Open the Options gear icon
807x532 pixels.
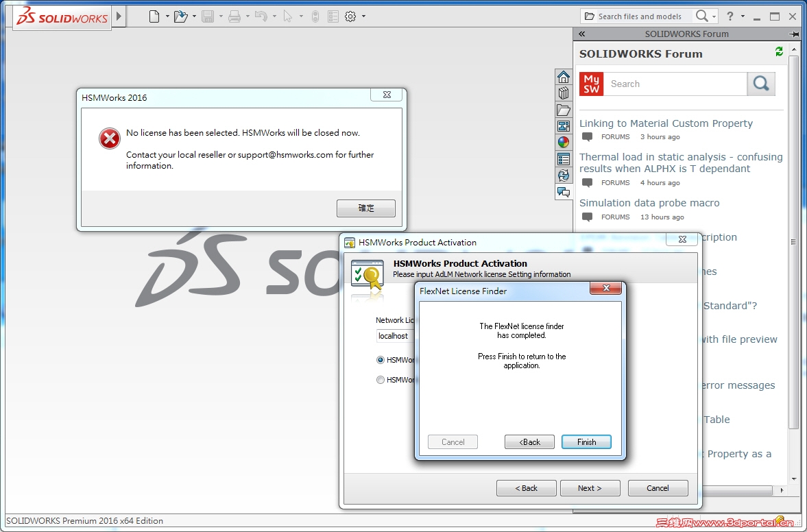click(350, 16)
